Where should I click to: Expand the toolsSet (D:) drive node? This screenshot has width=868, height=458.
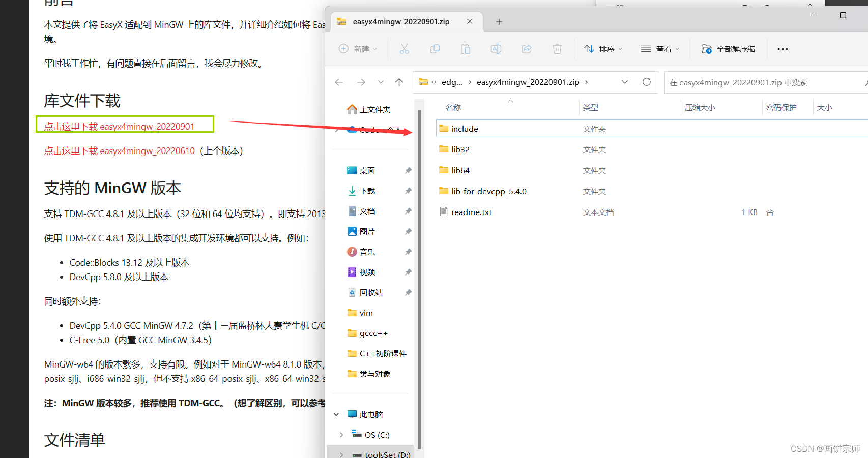(341, 454)
